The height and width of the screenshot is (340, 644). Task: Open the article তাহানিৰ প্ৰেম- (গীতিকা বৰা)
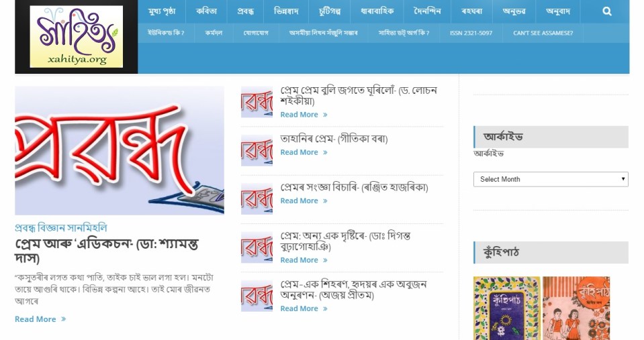(334, 139)
